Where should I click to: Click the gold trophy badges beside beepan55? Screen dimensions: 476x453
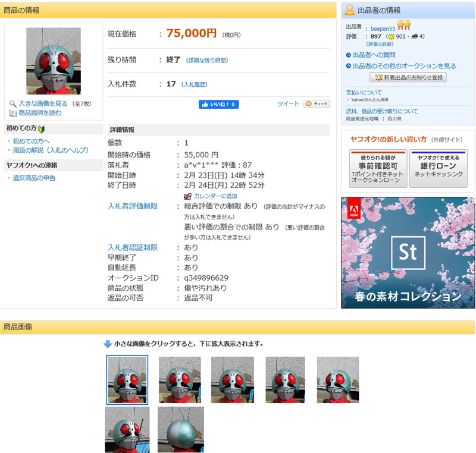point(404,25)
